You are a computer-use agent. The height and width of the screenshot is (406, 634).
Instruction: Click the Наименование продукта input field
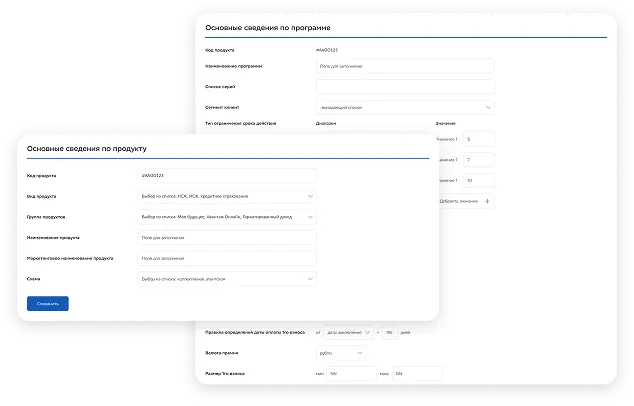pyautogui.click(x=227, y=238)
